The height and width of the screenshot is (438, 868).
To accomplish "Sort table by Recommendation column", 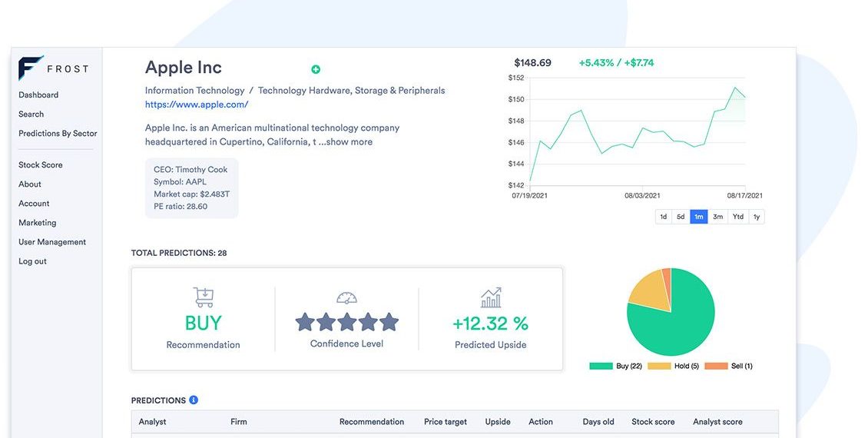I will 372,422.
